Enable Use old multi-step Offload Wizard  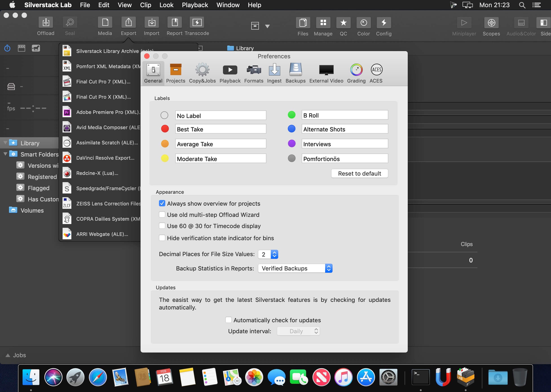[x=162, y=214]
